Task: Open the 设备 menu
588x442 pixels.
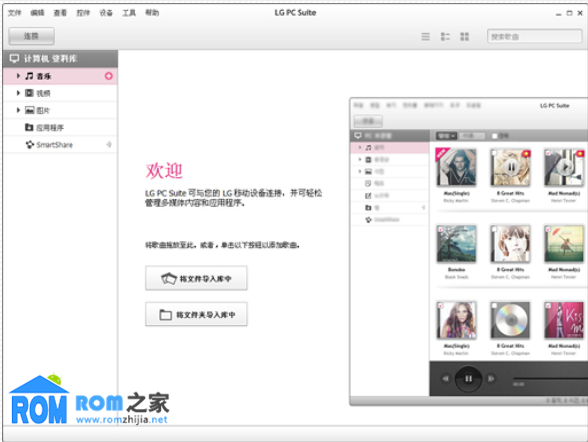Action: (x=106, y=13)
